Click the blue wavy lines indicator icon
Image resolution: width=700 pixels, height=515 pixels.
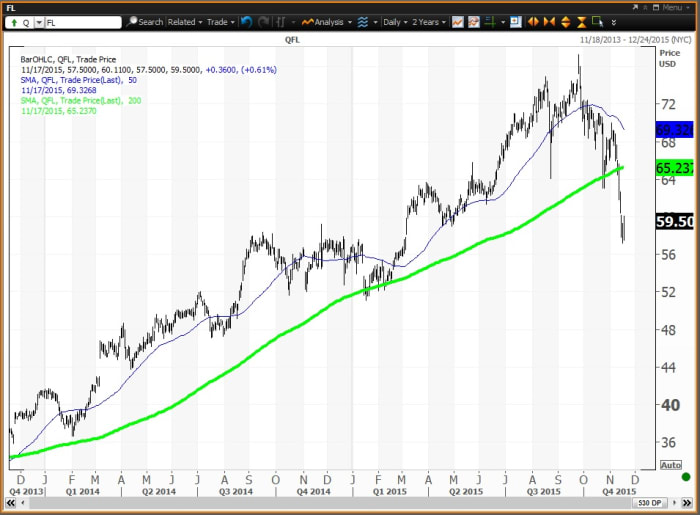pyautogui.click(x=362, y=22)
